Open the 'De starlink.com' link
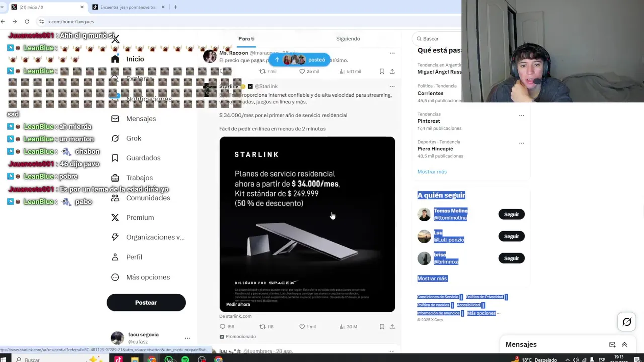Image resolution: width=644 pixels, height=362 pixels. [x=235, y=316]
